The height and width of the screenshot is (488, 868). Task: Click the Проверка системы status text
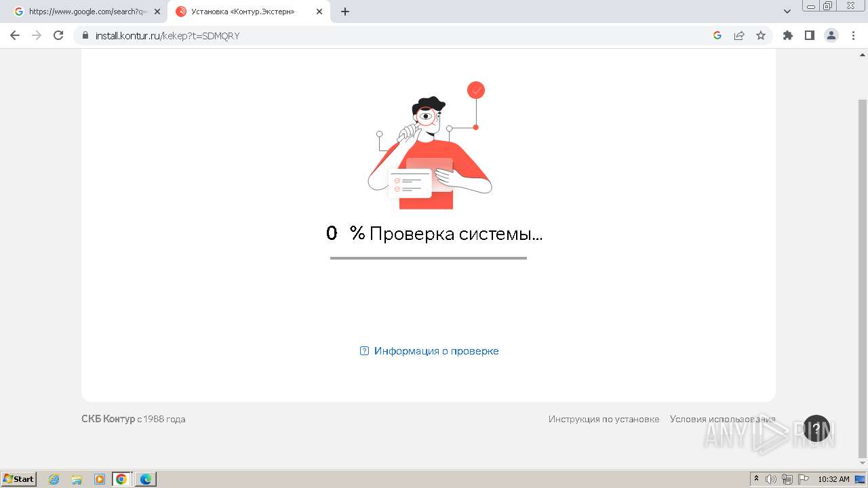(456, 234)
